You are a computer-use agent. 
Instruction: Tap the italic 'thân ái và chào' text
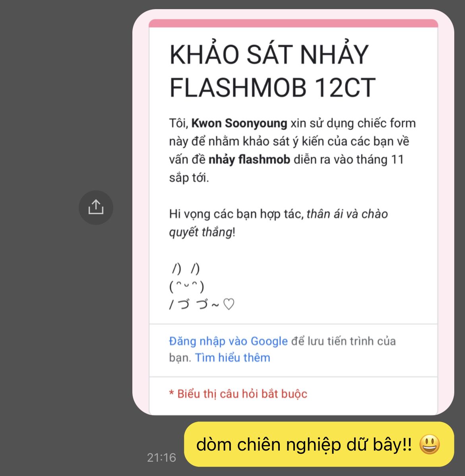point(347,214)
